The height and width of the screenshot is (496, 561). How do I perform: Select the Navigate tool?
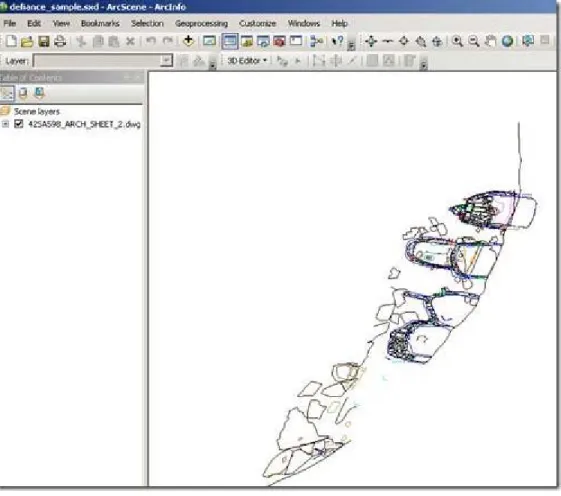371,42
